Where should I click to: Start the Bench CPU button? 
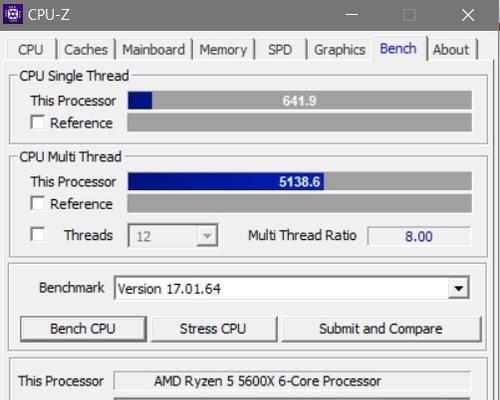[83, 329]
